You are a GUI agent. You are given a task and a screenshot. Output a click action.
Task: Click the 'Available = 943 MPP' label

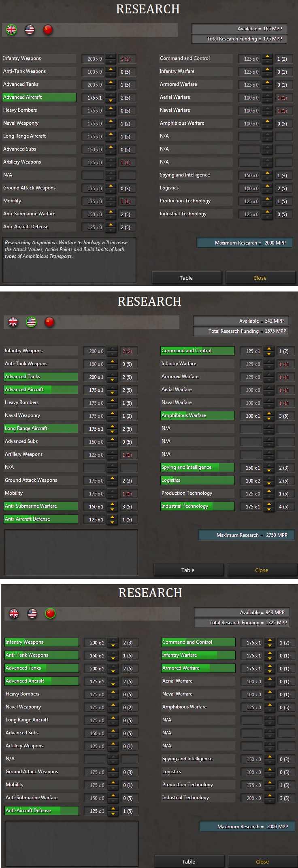click(x=242, y=612)
